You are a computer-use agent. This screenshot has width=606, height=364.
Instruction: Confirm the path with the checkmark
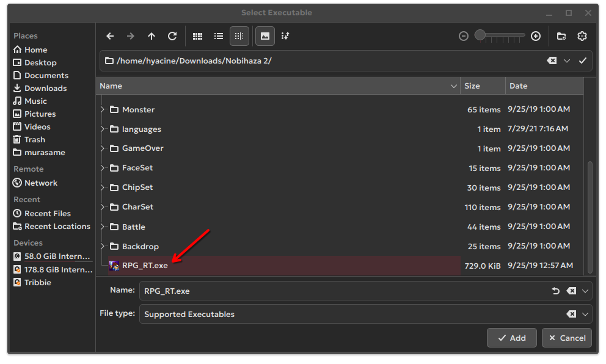pyautogui.click(x=583, y=60)
